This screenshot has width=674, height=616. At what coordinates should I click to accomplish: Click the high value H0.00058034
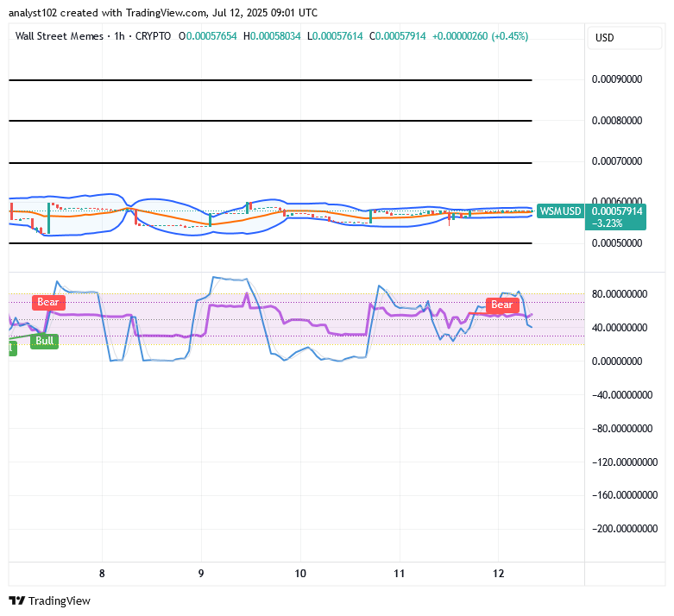[x=272, y=36]
